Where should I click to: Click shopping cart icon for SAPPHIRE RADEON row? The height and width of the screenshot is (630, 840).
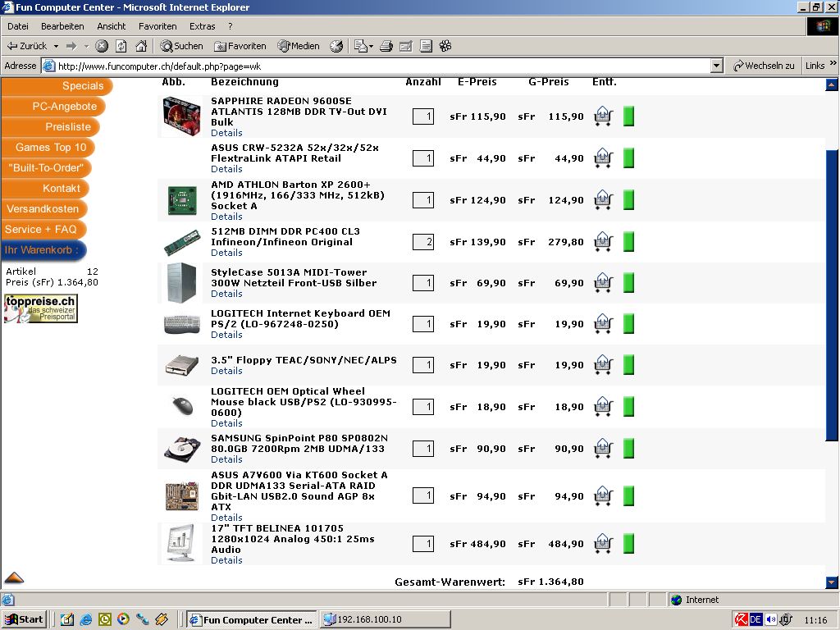(x=604, y=116)
